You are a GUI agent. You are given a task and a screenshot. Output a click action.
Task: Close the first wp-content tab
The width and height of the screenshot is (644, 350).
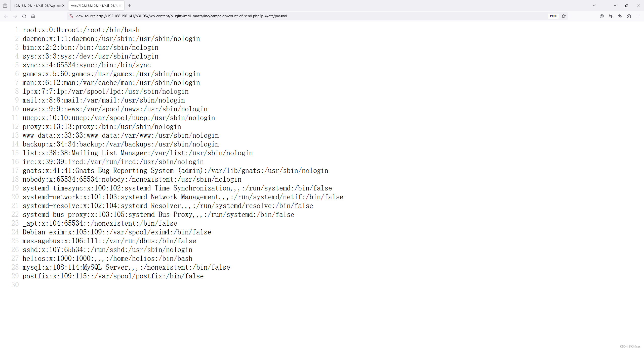[63, 5]
